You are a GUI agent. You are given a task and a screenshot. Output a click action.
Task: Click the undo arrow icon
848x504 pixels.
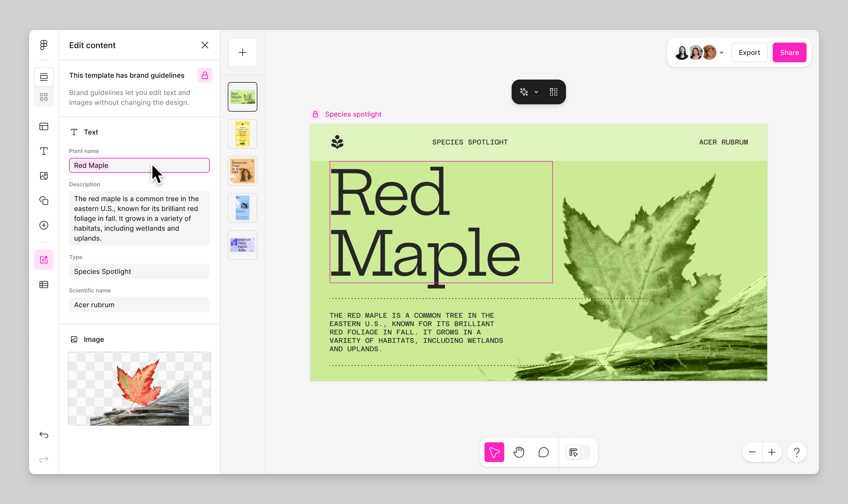coord(44,435)
